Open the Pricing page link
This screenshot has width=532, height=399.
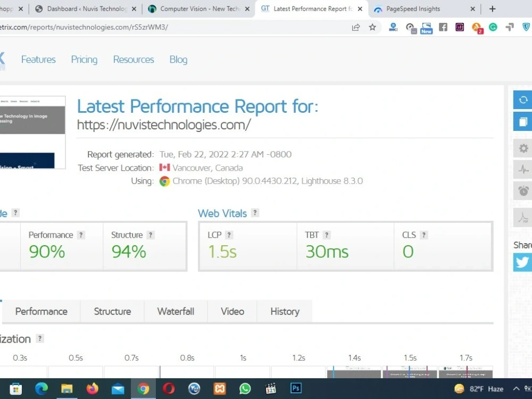pos(84,60)
